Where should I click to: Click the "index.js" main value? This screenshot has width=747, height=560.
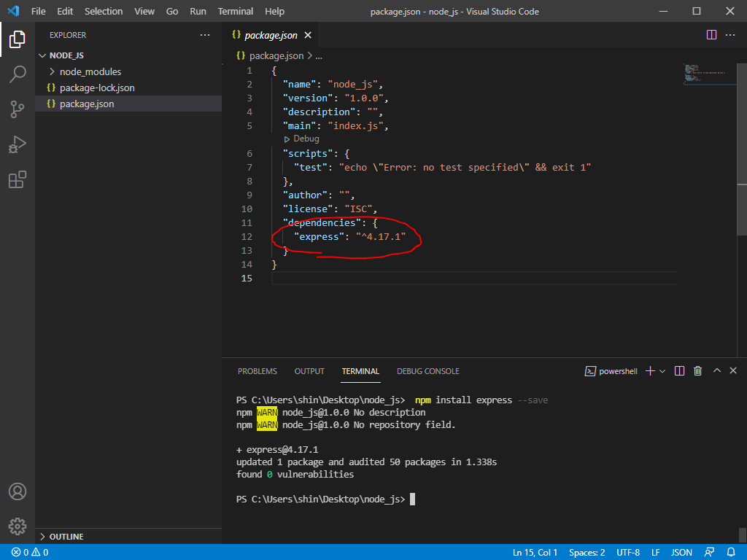tap(355, 125)
